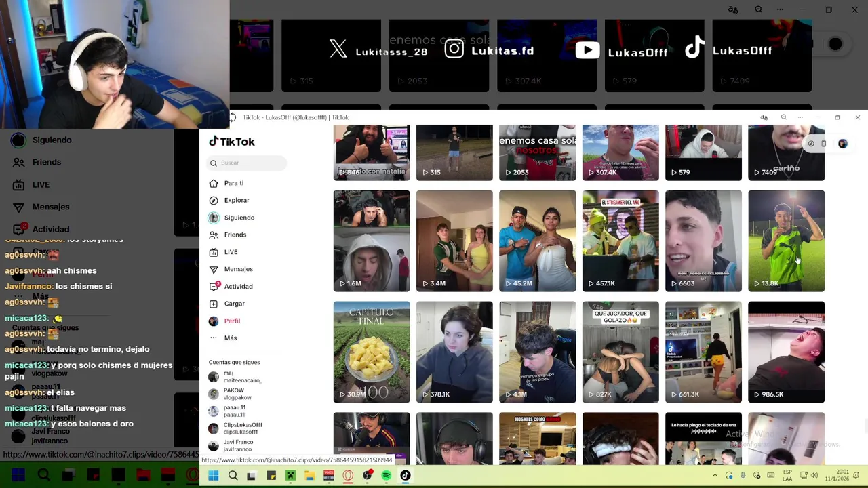Open followed account Javi Franco
Screen dimensions: 868x488
231,445
